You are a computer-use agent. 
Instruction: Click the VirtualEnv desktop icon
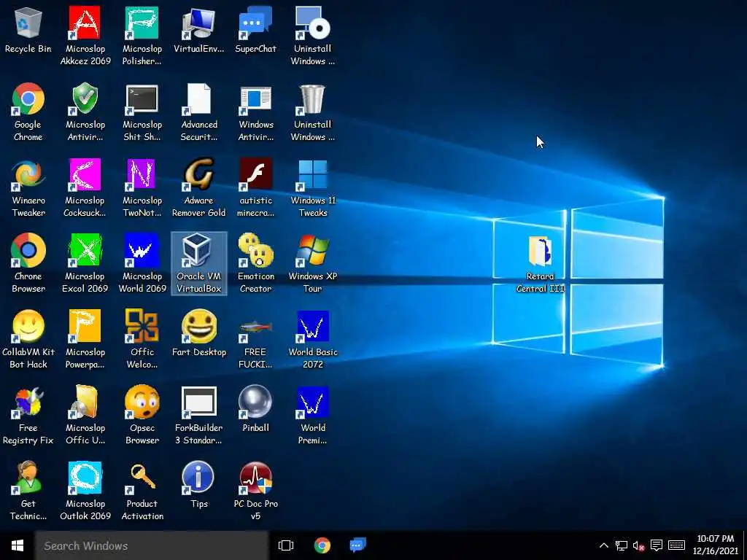198,23
